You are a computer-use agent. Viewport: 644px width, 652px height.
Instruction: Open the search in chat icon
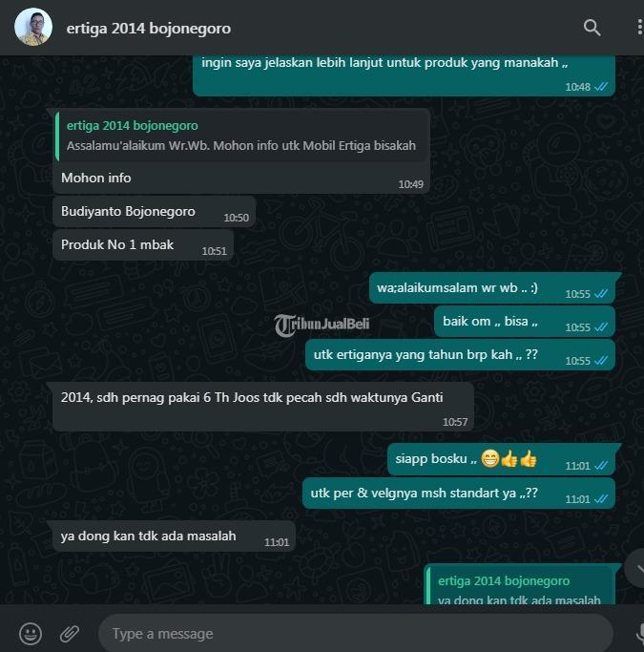tap(592, 28)
